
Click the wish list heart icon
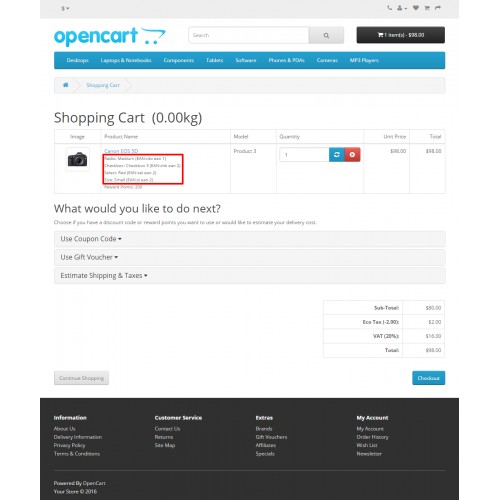click(416, 8)
